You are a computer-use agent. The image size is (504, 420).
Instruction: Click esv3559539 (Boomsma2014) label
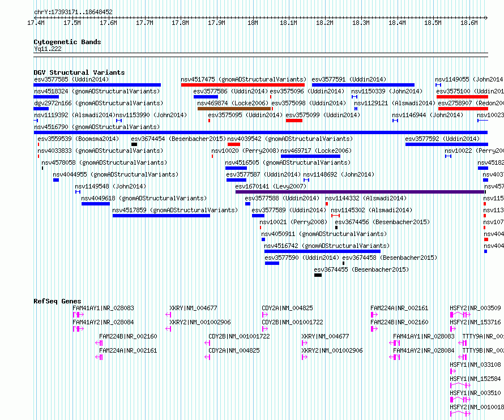tap(78, 139)
